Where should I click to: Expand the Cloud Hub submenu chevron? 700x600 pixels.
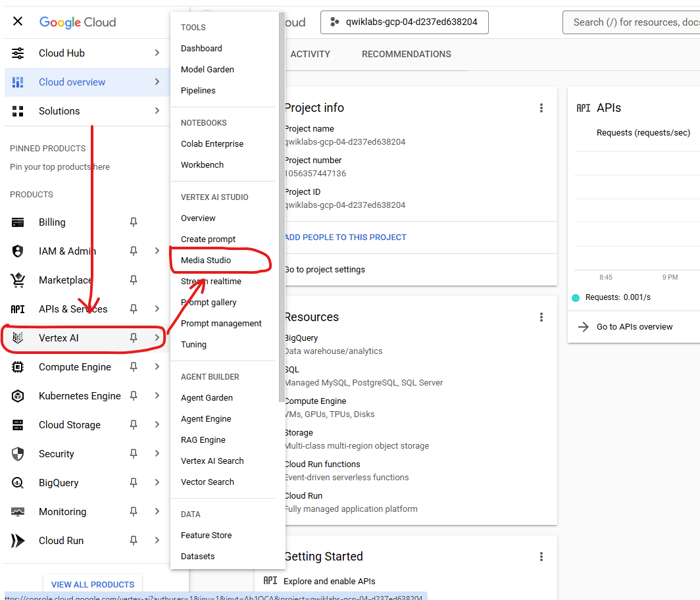pos(157,53)
